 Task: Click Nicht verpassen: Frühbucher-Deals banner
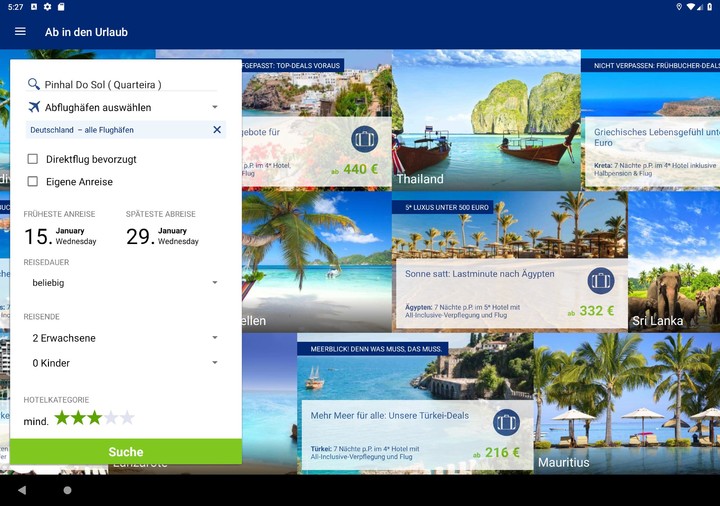pyautogui.click(x=651, y=65)
